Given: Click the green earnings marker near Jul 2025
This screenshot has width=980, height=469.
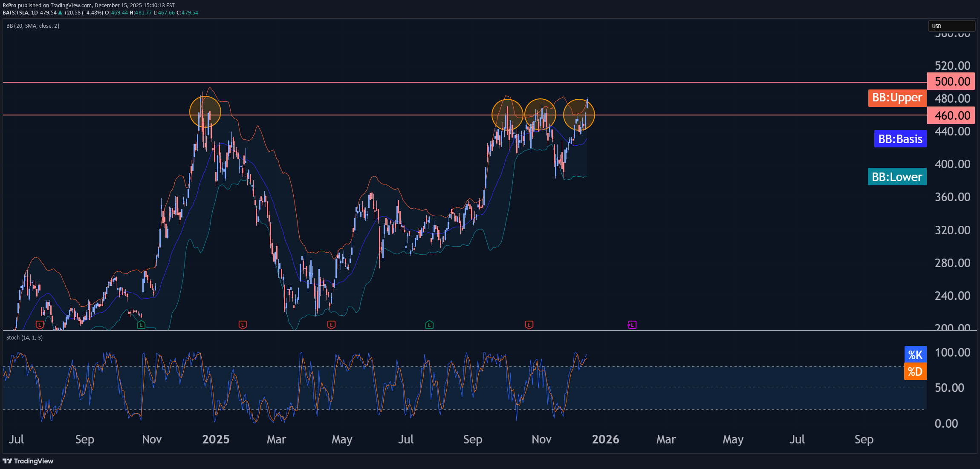Looking at the screenshot, I should 429,325.
